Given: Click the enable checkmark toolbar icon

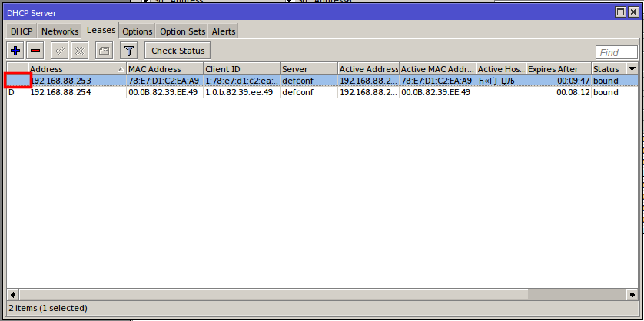Looking at the screenshot, I should pos(59,51).
